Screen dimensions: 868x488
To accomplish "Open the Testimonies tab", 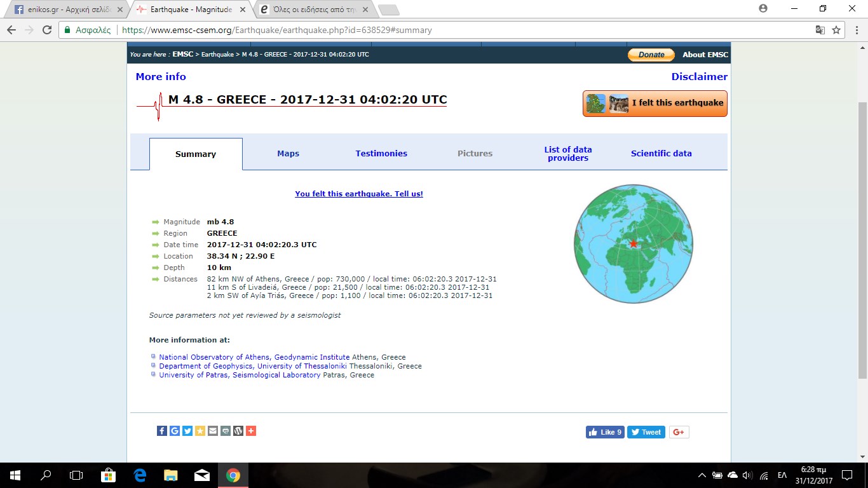I will 381,154.
